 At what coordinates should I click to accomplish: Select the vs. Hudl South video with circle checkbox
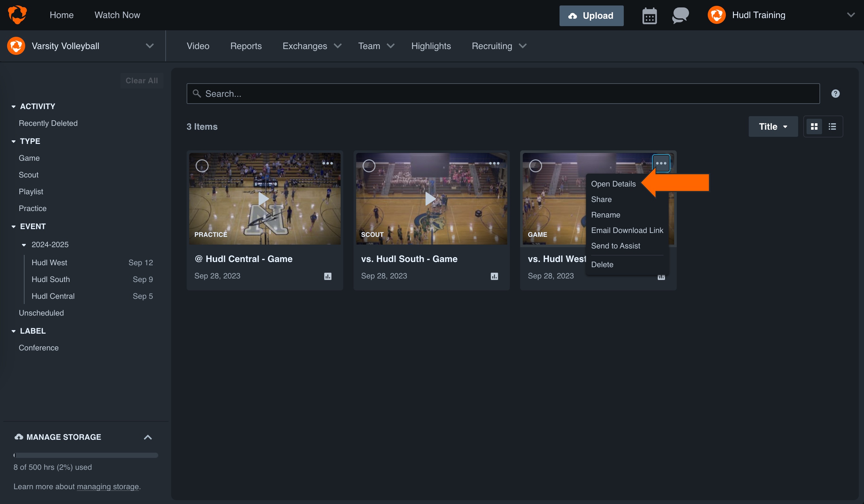click(x=369, y=166)
